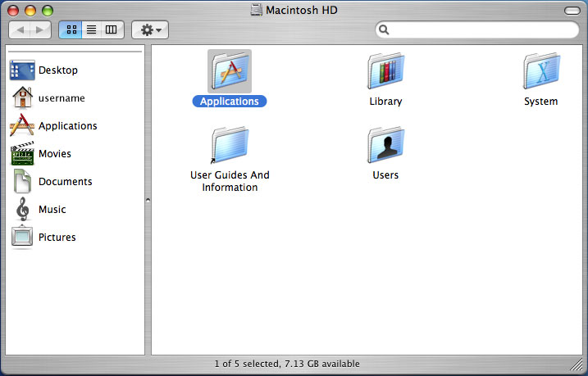This screenshot has height=376, width=588.
Task: Click the Forward navigation arrow
Action: coord(40,29)
